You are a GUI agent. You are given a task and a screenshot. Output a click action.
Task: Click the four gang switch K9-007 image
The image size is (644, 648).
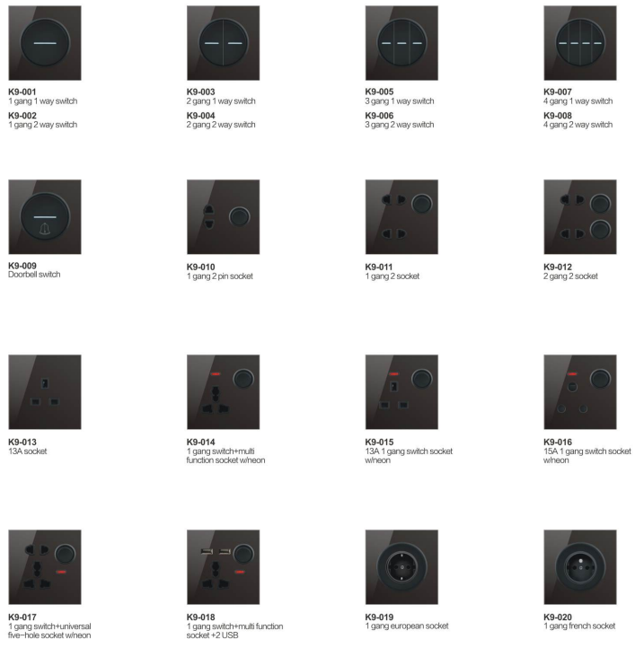(580, 43)
